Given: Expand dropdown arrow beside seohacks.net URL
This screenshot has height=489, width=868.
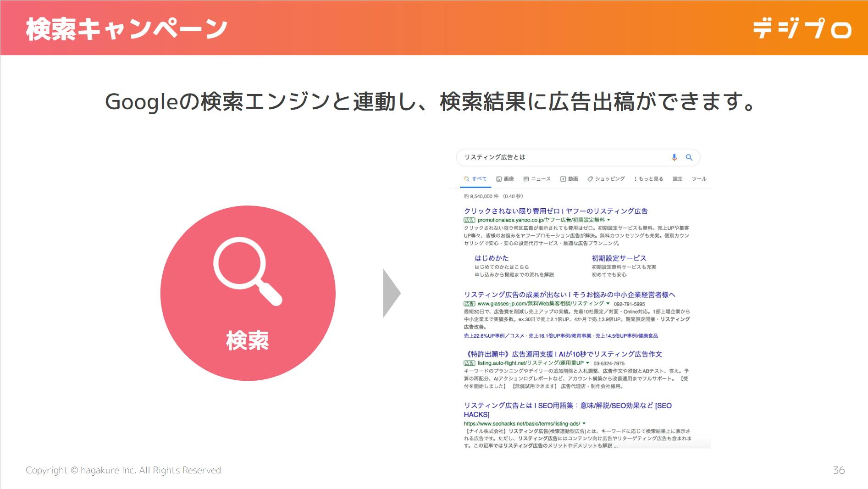Looking at the screenshot, I should [x=584, y=424].
